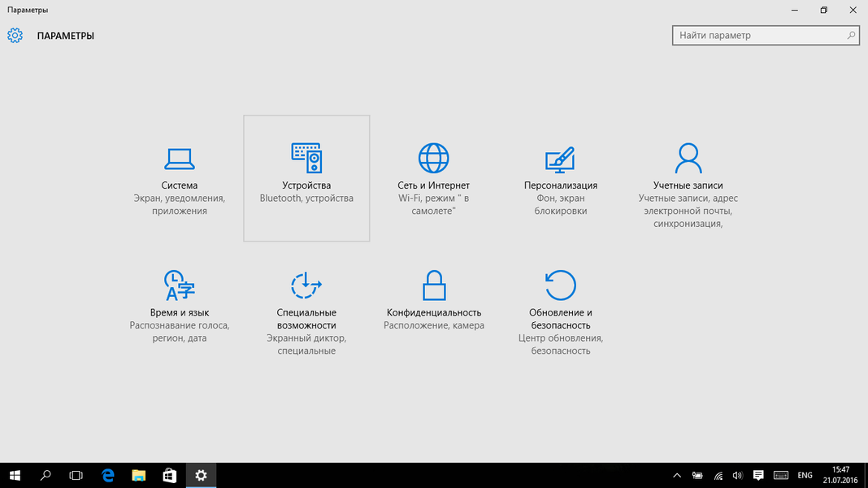
Task: Open the Action Center notifications icon
Action: (758, 475)
